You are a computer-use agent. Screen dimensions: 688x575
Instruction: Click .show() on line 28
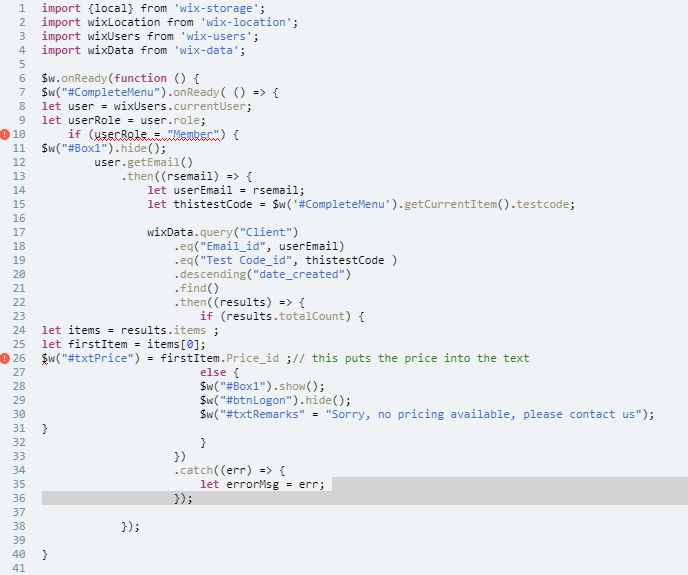(x=295, y=387)
